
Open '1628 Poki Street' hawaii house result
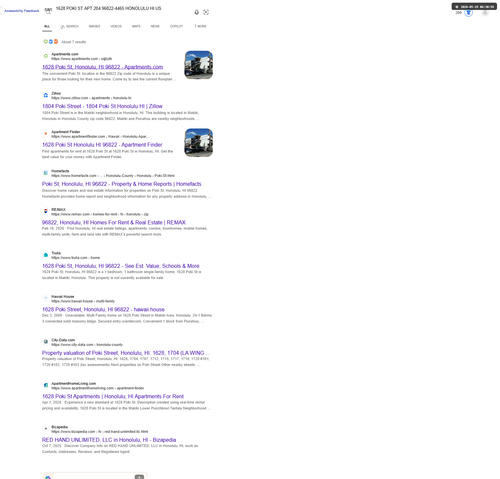tap(103, 309)
